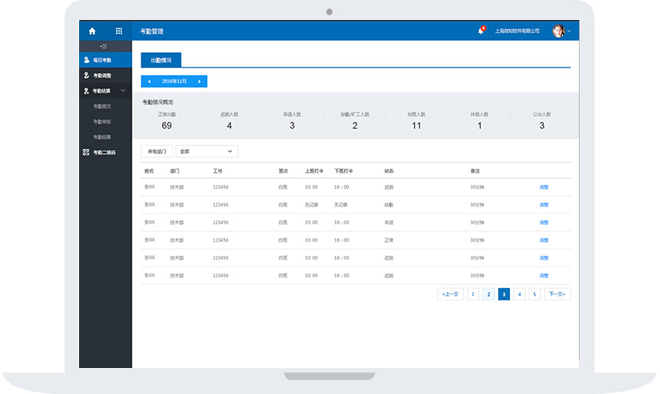
Task: Open the apps grid icon
Action: coord(119,31)
